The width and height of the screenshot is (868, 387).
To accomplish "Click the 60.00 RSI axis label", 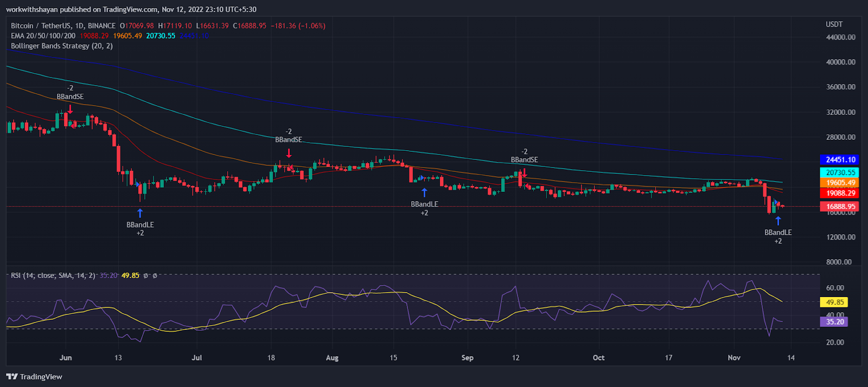I will (x=835, y=288).
